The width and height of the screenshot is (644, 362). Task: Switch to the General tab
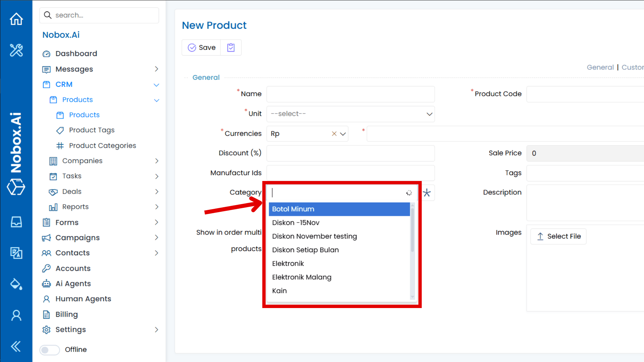[600, 67]
